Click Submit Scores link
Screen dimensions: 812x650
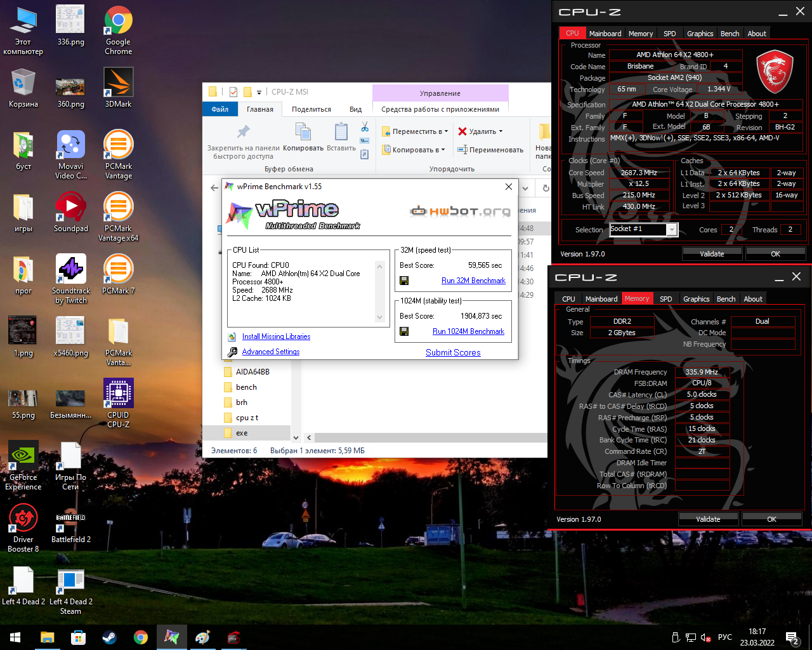point(453,352)
